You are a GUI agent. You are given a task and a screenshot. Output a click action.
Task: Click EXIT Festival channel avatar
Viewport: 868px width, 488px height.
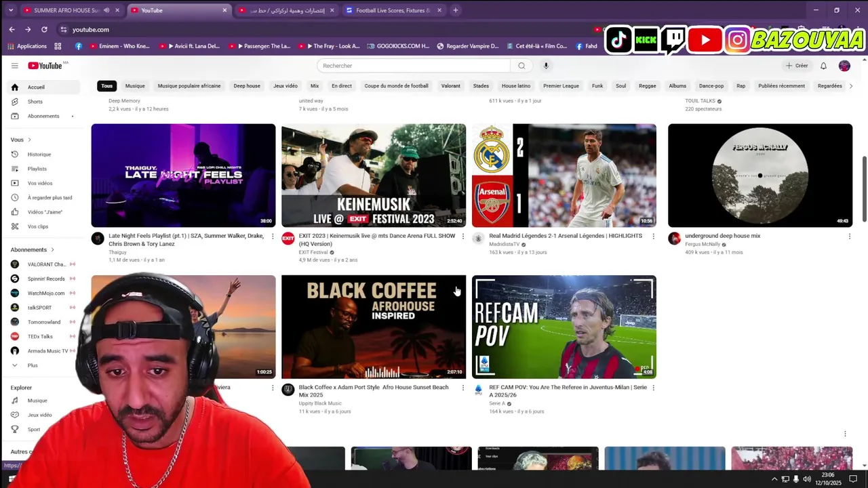point(288,239)
